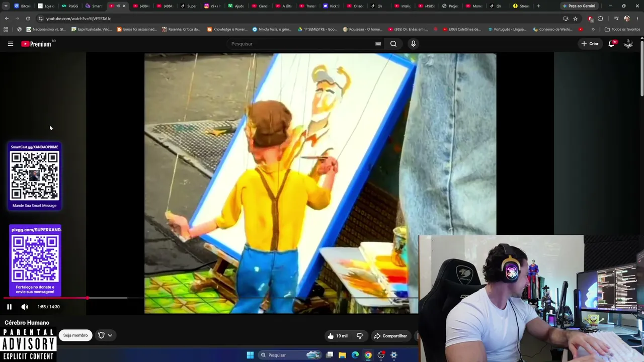Screen dimensions: 644x362
Task: Click the pixgg.com QR code image
Action: [x=35, y=259]
